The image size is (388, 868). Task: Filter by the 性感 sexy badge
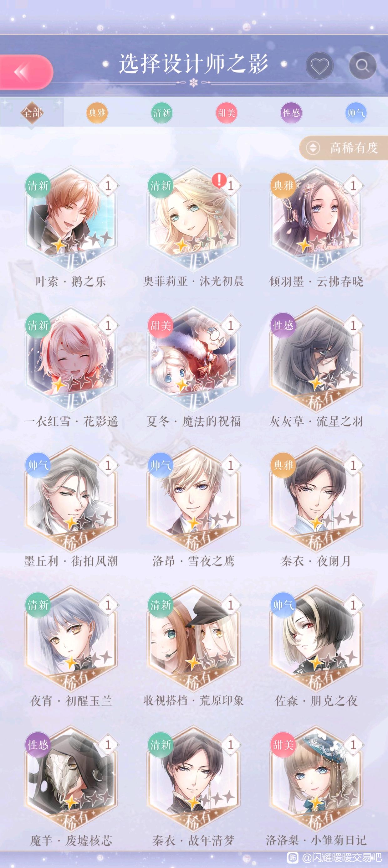(291, 112)
